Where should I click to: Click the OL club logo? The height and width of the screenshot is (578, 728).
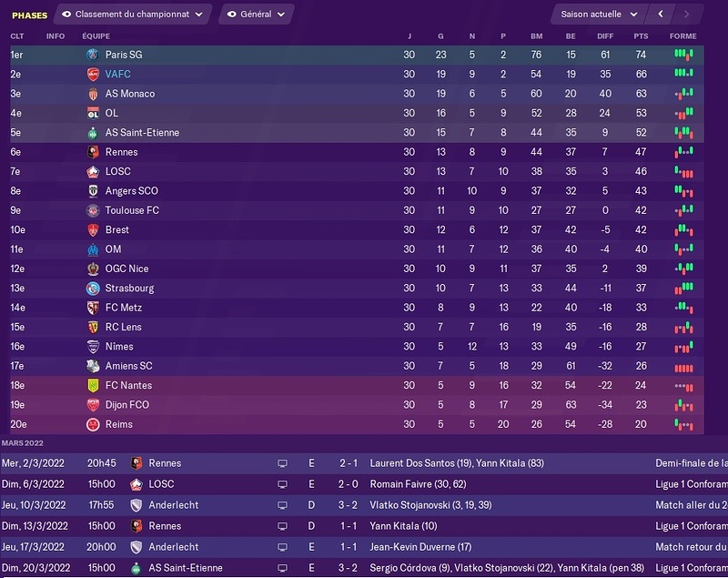(93, 113)
